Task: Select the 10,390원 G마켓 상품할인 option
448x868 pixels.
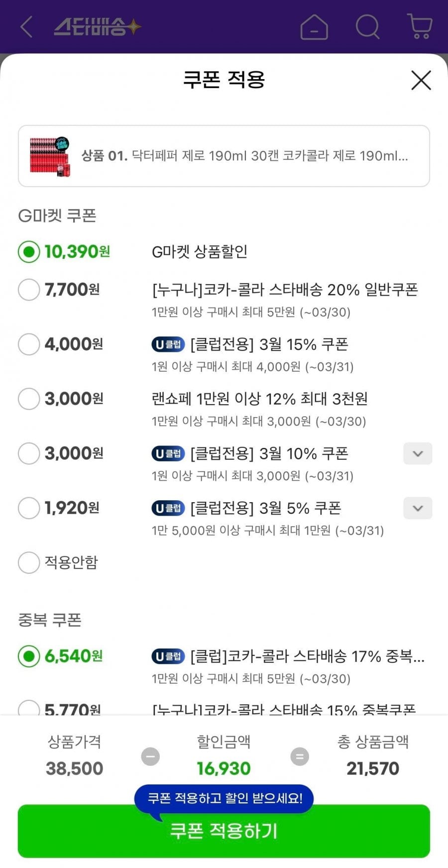Action: tap(29, 252)
